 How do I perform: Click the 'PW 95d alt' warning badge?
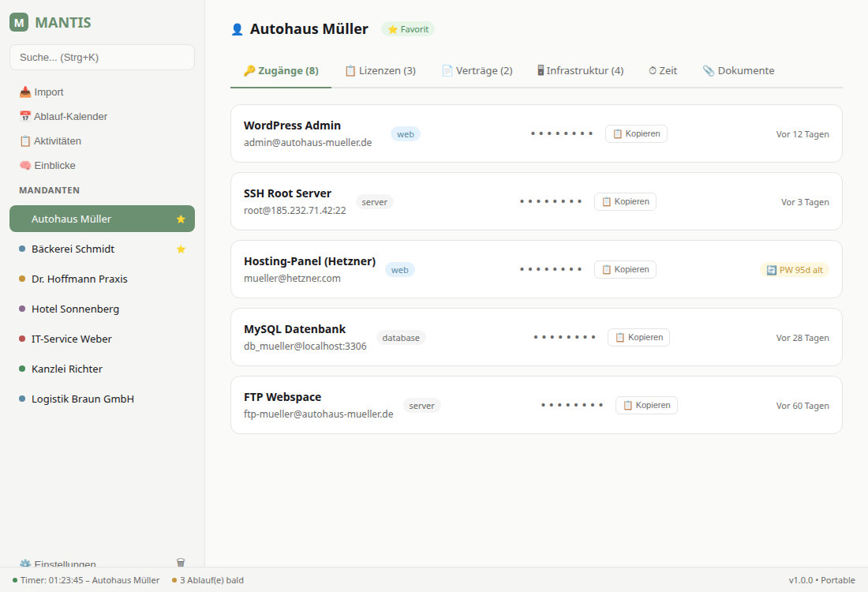(795, 270)
